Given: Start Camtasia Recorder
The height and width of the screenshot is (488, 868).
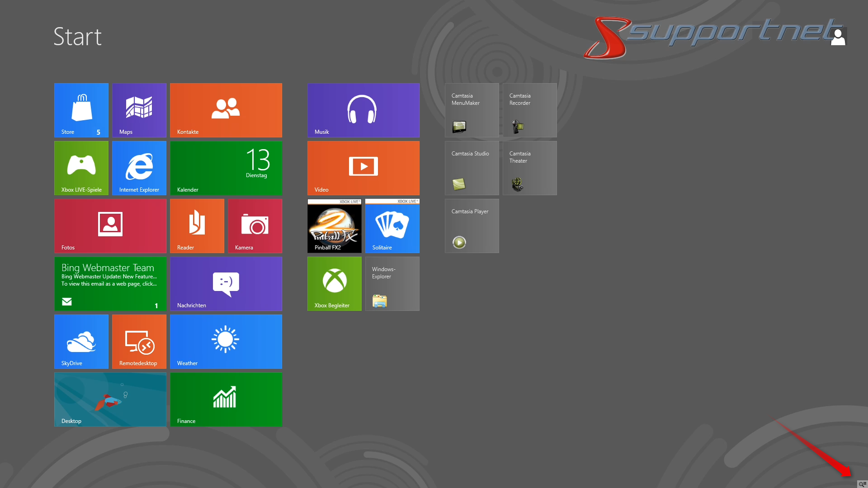Looking at the screenshot, I should click(x=529, y=110).
